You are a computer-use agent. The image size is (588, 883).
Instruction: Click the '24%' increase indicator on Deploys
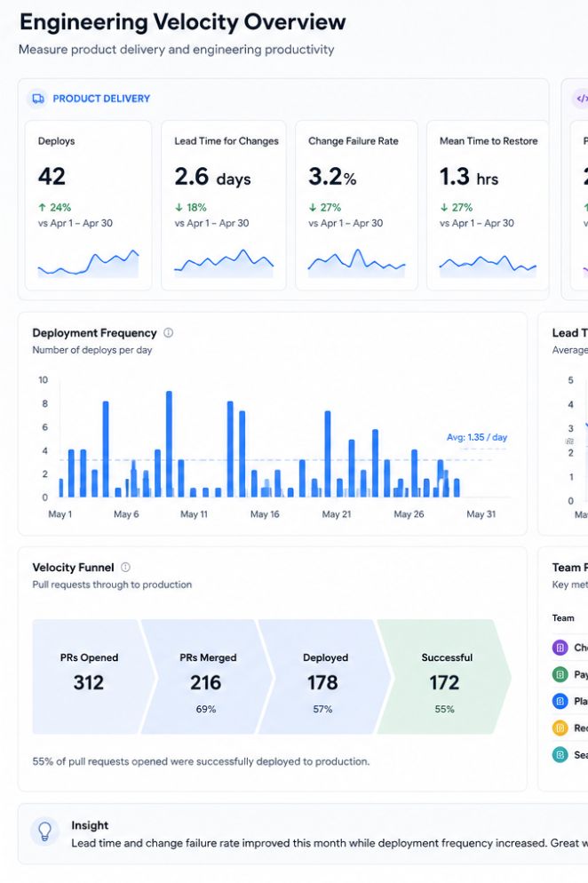pos(55,207)
